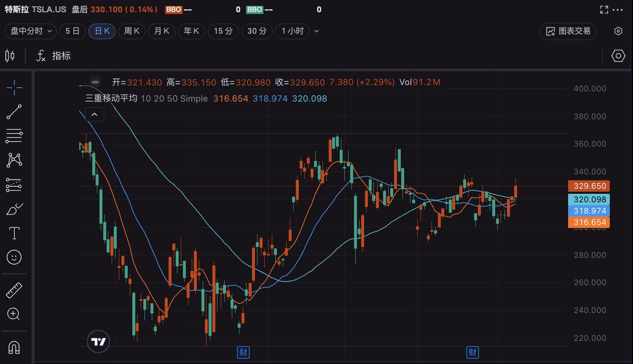This screenshot has width=633, height=364.
Task: Click the Vol 91.2M reading
Action: coord(420,82)
